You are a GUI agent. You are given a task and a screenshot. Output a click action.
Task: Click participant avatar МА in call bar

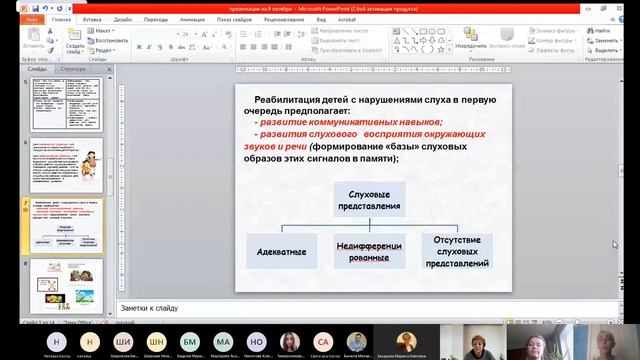pyautogui.click(x=223, y=342)
